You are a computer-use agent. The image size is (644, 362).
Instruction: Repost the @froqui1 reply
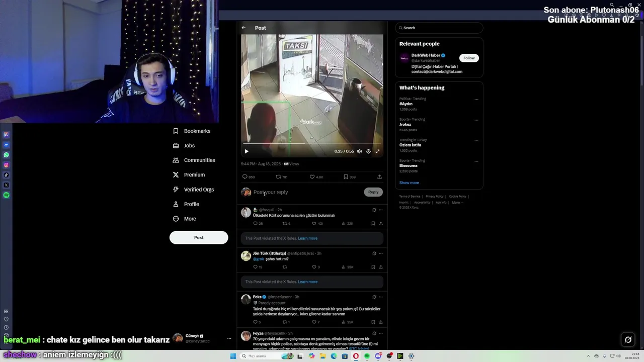tap(286, 223)
